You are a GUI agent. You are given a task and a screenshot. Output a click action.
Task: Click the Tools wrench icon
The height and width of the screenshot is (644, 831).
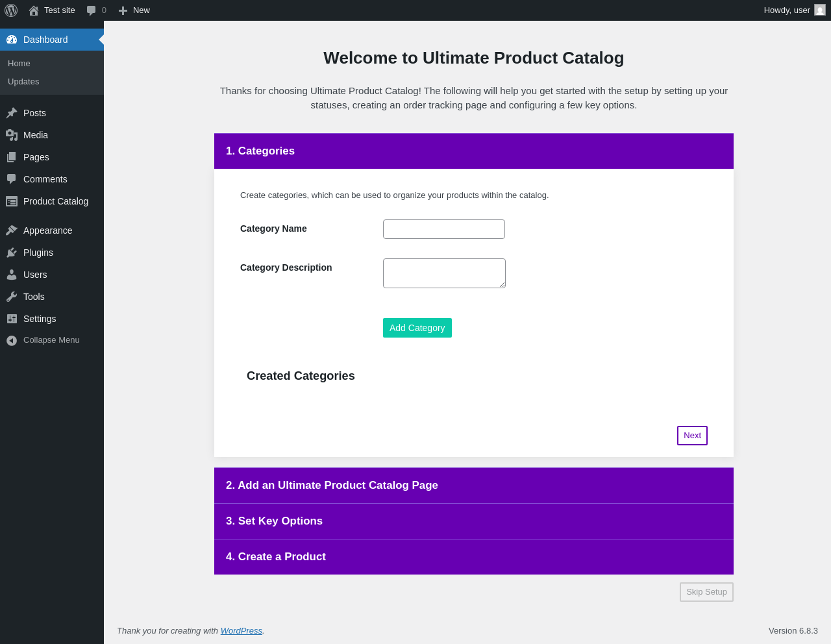12,297
